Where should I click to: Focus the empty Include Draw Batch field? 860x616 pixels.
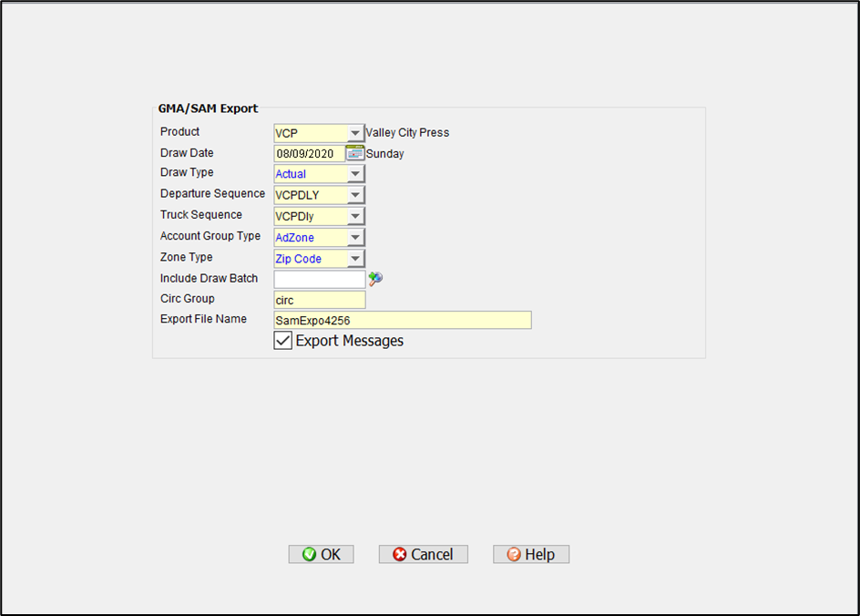pos(319,280)
